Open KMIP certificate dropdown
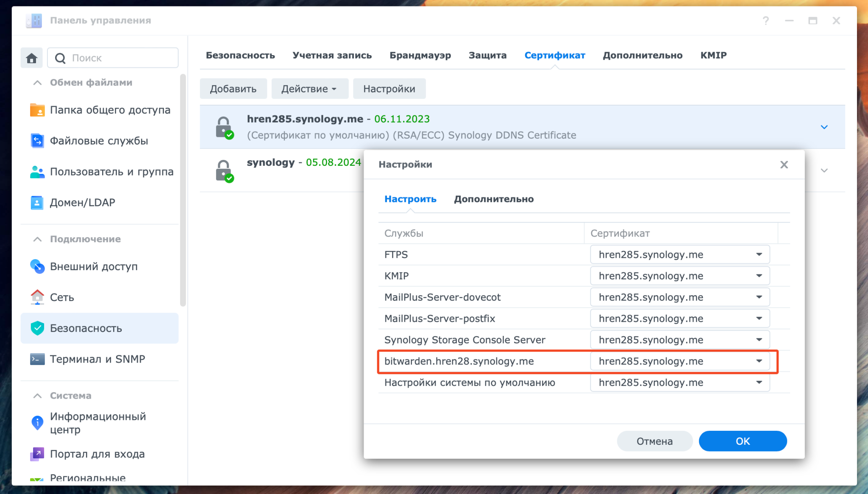The image size is (868, 494). click(680, 276)
